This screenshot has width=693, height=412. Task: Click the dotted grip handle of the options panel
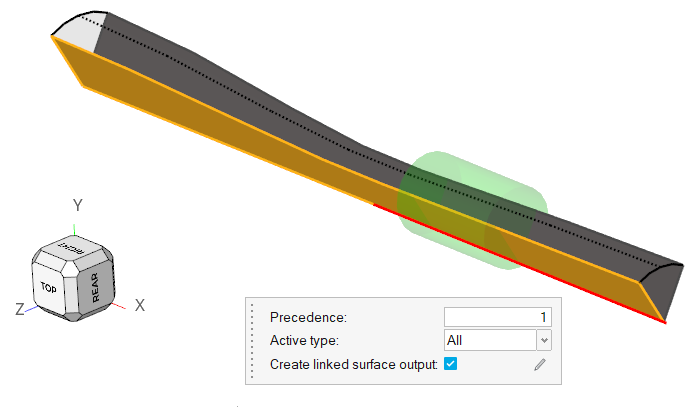[253, 341]
